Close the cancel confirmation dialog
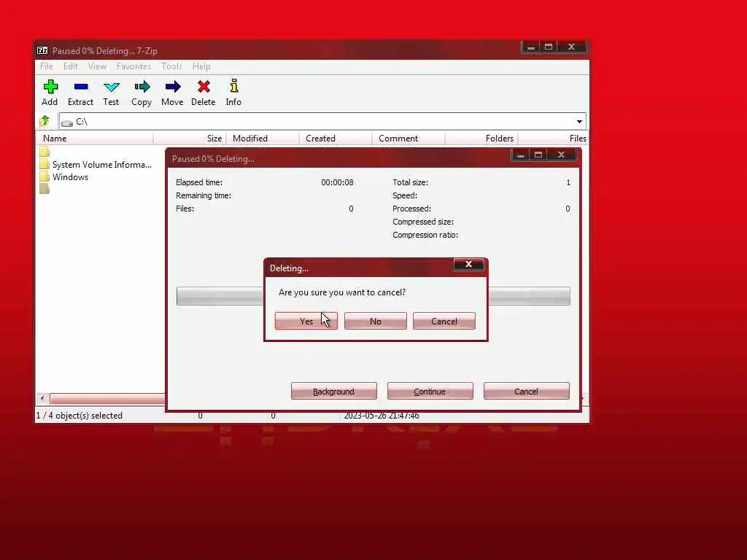Image resolution: width=747 pixels, height=560 pixels. pyautogui.click(x=468, y=264)
